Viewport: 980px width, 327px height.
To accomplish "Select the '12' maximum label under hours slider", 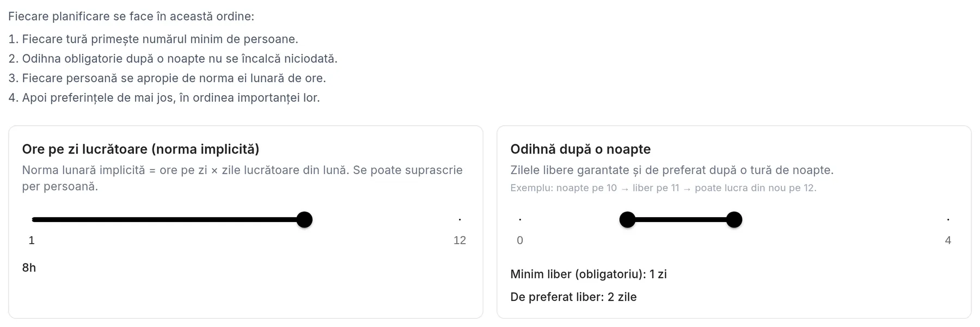I will [x=460, y=240].
